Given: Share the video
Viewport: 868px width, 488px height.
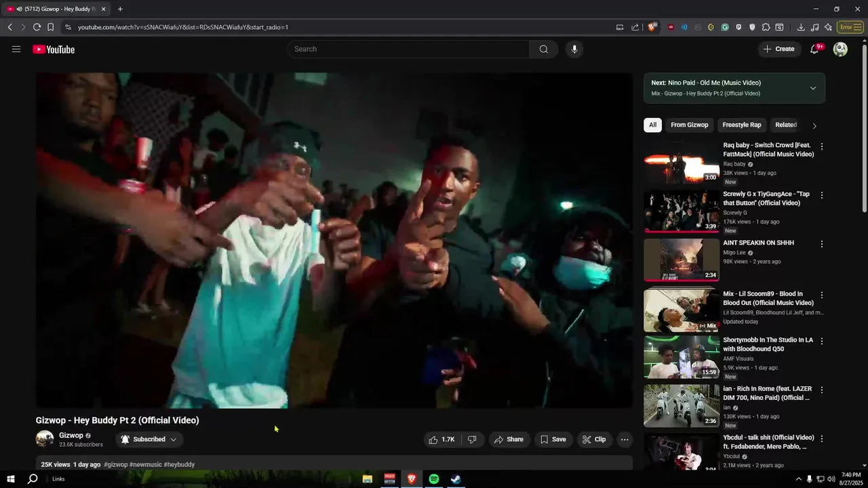Looking at the screenshot, I should pyautogui.click(x=509, y=439).
